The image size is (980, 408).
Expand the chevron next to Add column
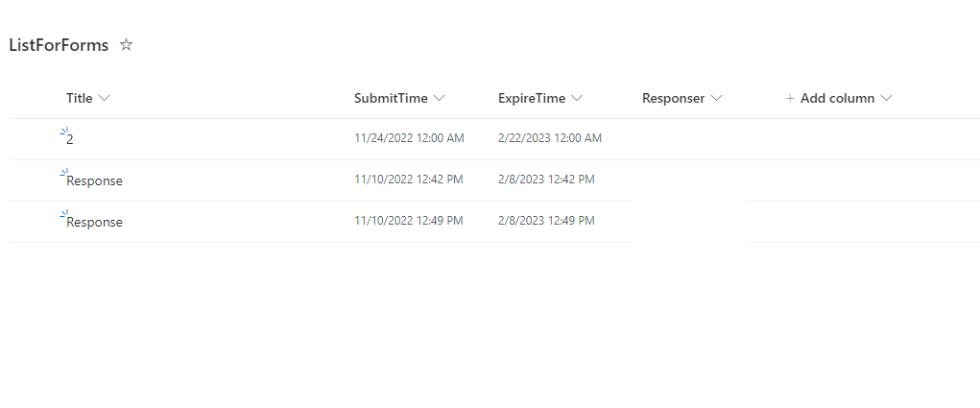tap(886, 98)
